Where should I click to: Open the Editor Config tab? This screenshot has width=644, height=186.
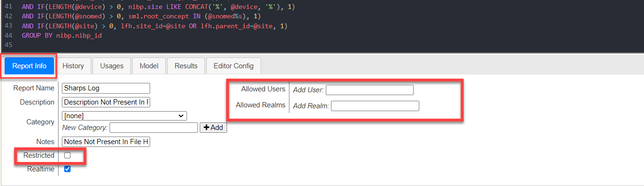pos(233,66)
